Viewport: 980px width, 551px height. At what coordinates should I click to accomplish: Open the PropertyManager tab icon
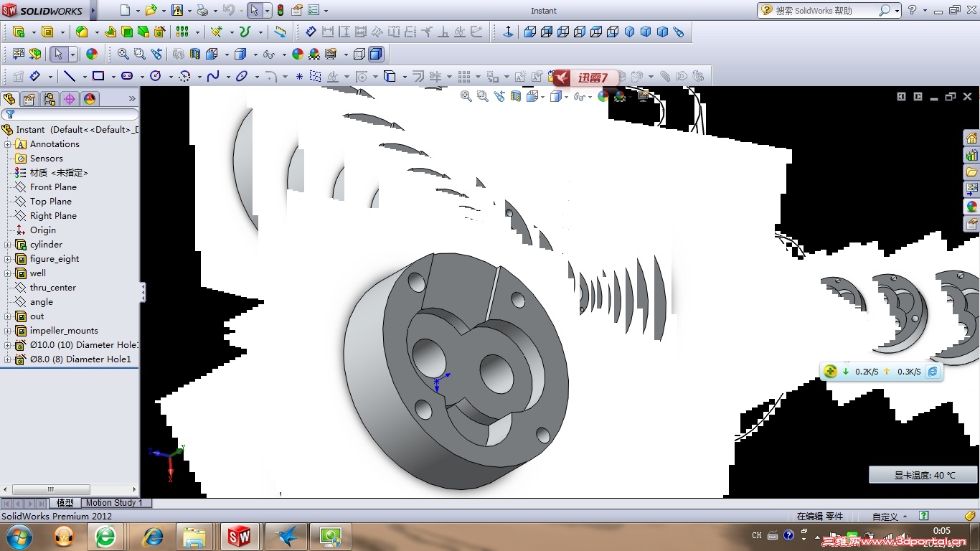click(x=29, y=99)
